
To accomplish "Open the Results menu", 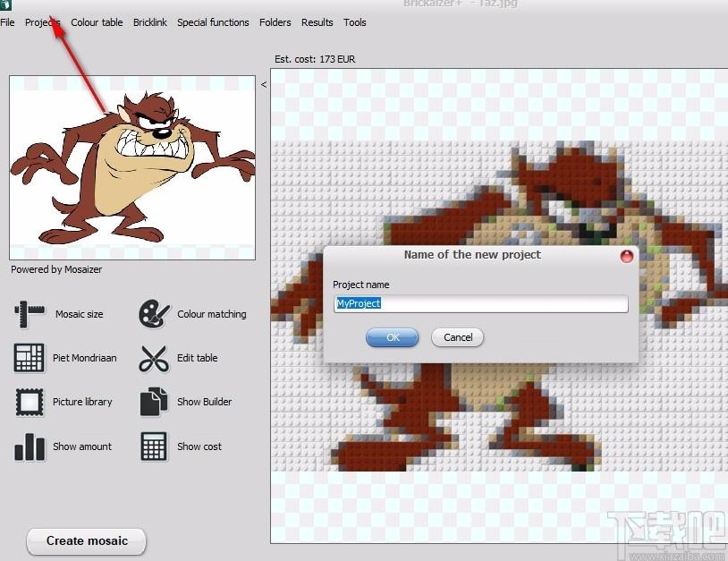I will (x=317, y=22).
